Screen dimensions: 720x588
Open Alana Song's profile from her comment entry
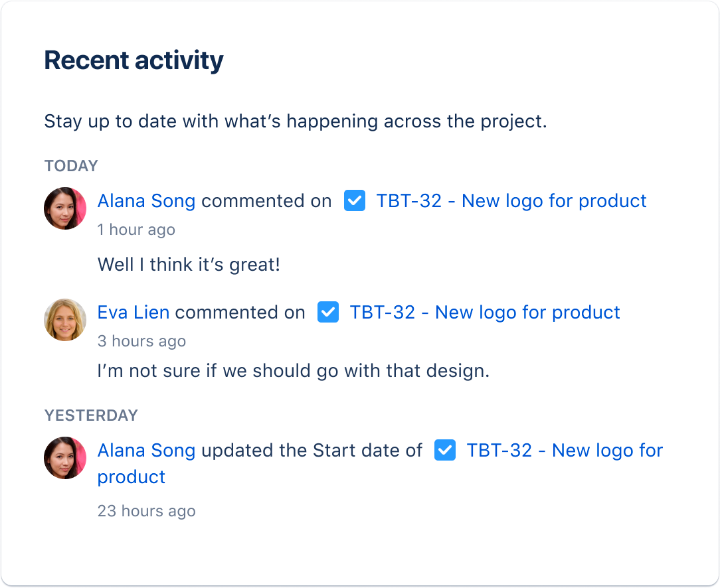[x=146, y=201]
